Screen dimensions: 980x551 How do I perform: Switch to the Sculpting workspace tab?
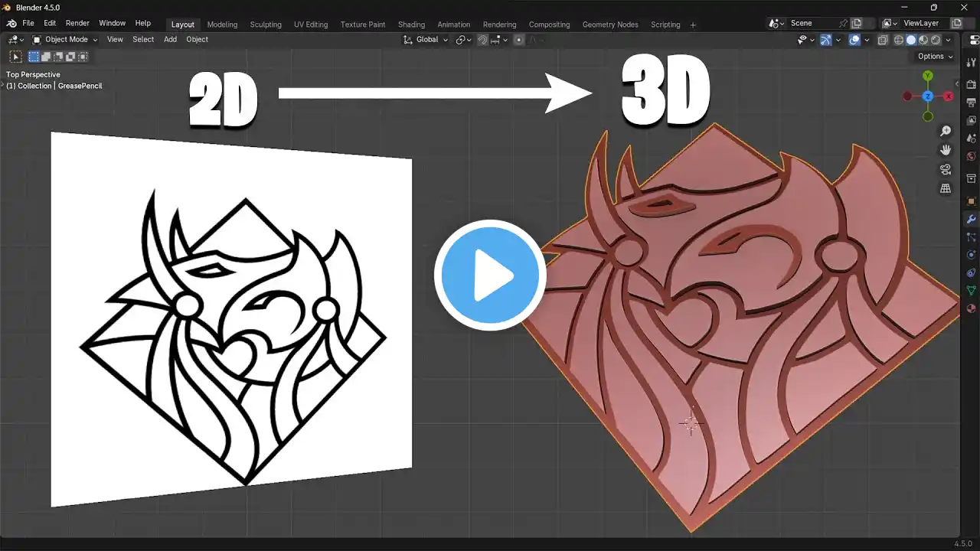(x=266, y=24)
